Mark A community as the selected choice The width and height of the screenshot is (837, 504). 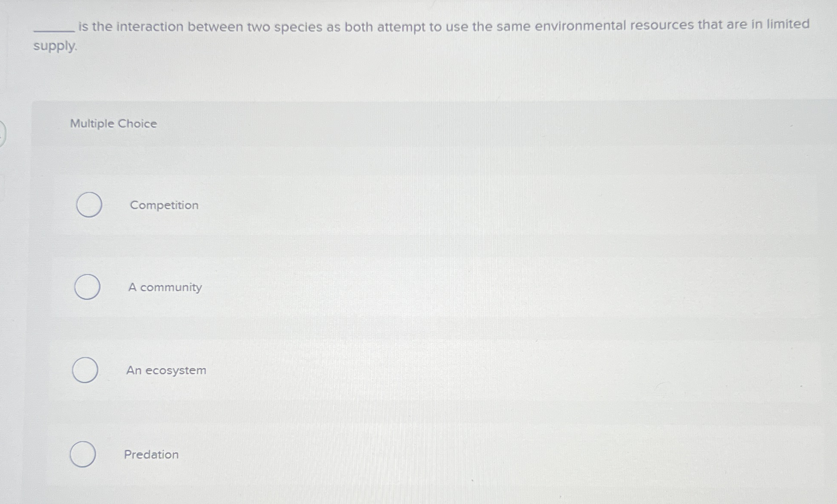(88, 287)
